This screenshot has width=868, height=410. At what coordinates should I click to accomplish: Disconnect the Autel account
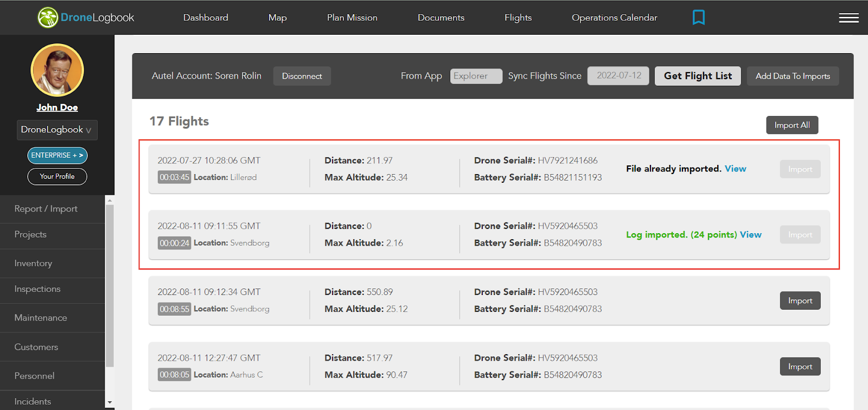302,76
